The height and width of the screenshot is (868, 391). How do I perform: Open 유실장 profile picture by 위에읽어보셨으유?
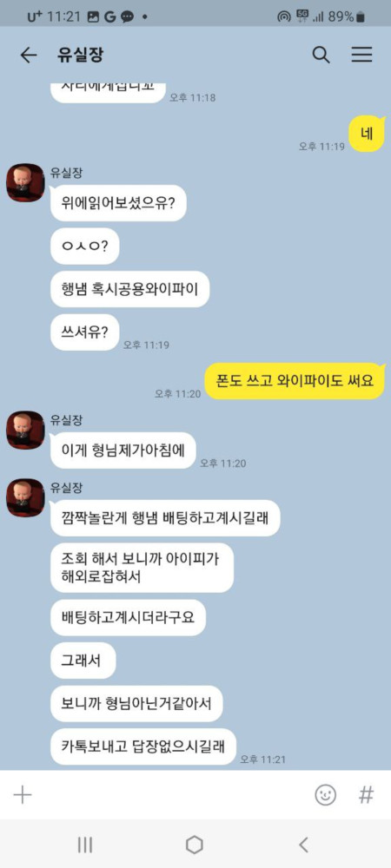click(x=25, y=182)
